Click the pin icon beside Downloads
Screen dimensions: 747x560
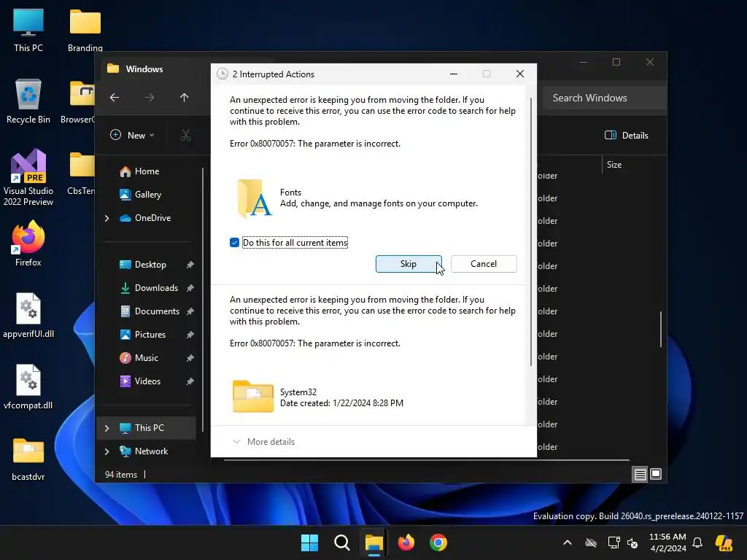(190, 288)
